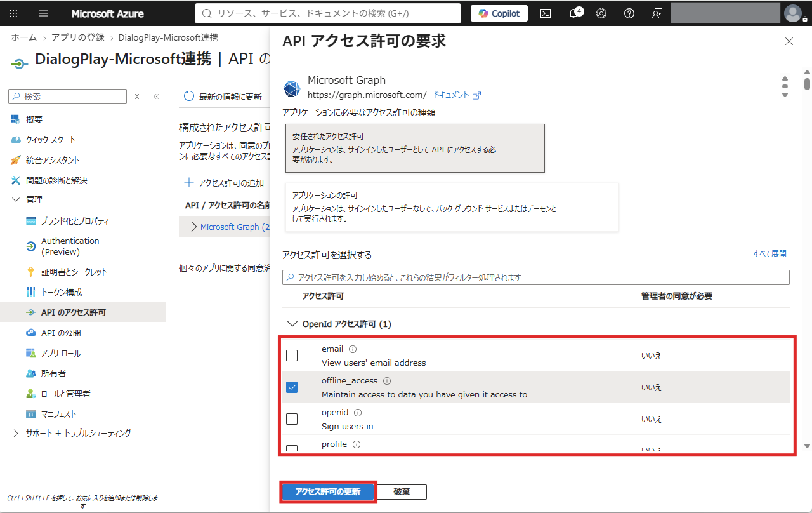The height and width of the screenshot is (513, 812).
Task: Click すべて展開 to expand all
Action: (x=769, y=253)
